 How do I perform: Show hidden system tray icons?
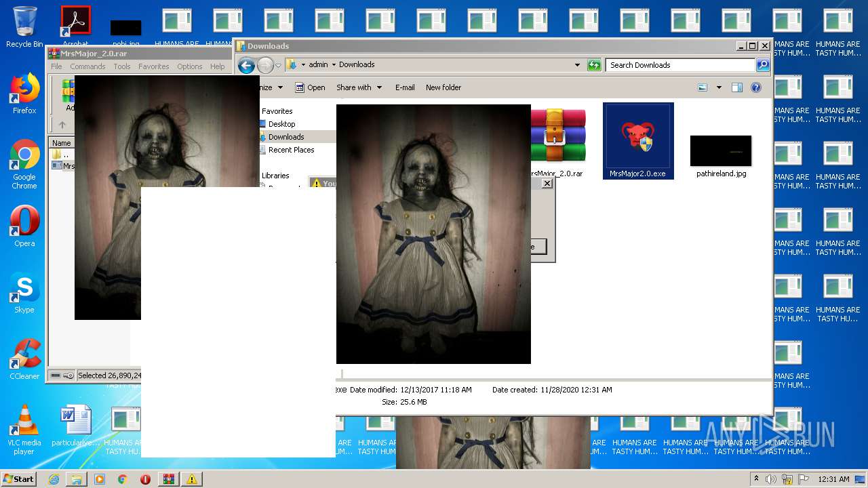[x=756, y=479]
